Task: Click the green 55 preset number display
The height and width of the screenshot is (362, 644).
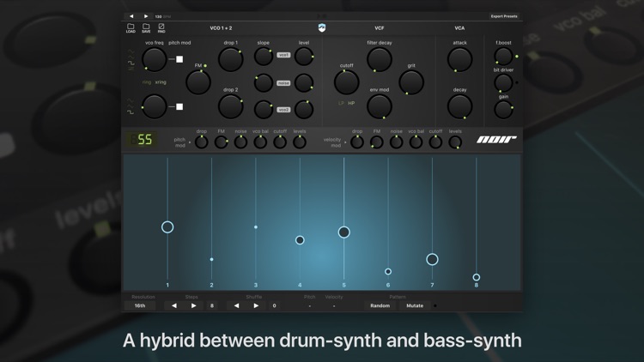Action: (141, 140)
